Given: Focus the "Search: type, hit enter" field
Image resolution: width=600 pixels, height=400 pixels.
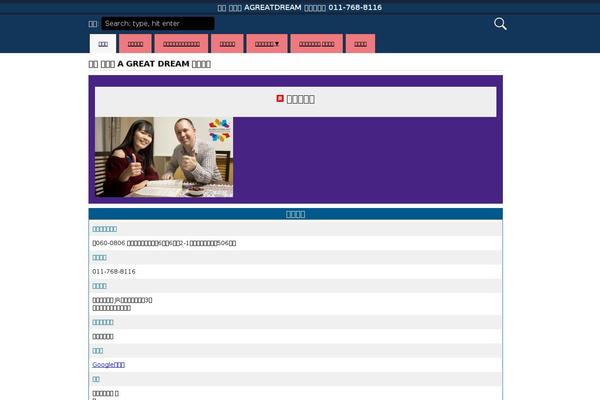Looking at the screenshot, I should (158, 23).
